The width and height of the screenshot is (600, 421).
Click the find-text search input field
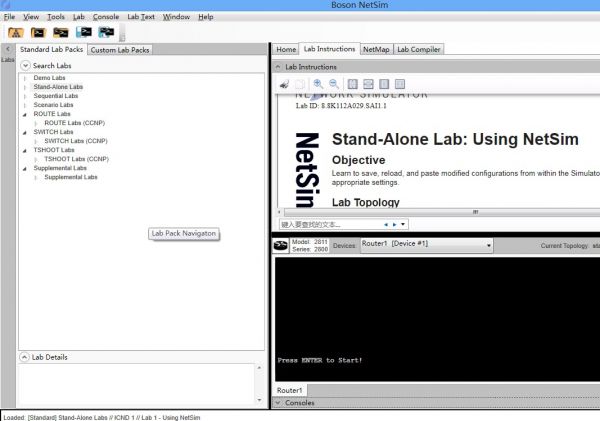tap(331, 225)
